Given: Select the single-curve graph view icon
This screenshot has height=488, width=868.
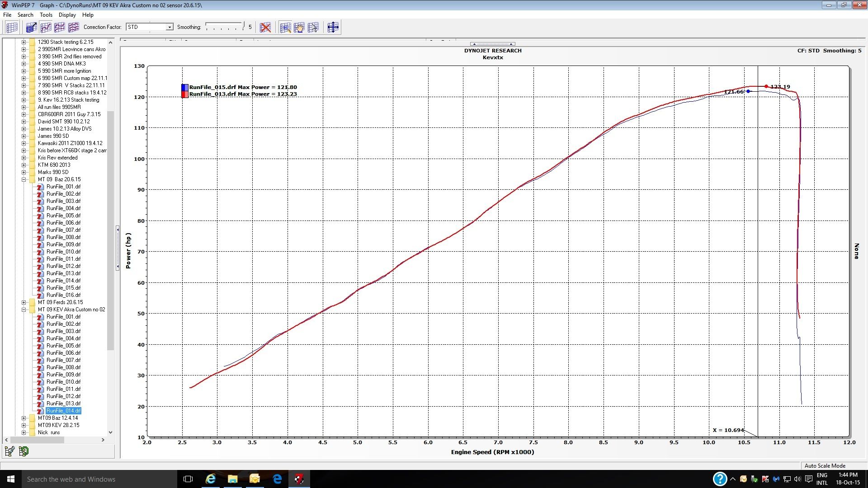Looking at the screenshot, I should 45,28.
